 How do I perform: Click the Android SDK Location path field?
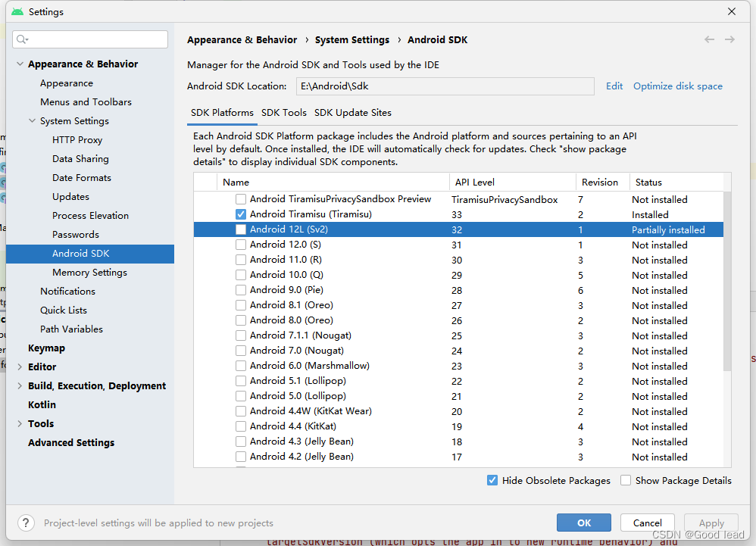(x=445, y=86)
